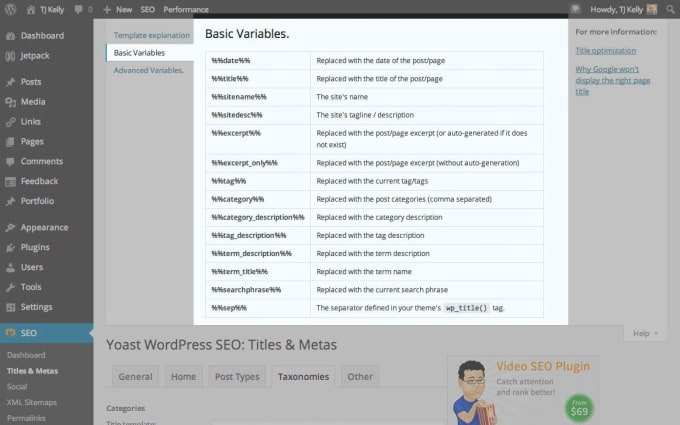Click the Links chain icon

[10, 122]
